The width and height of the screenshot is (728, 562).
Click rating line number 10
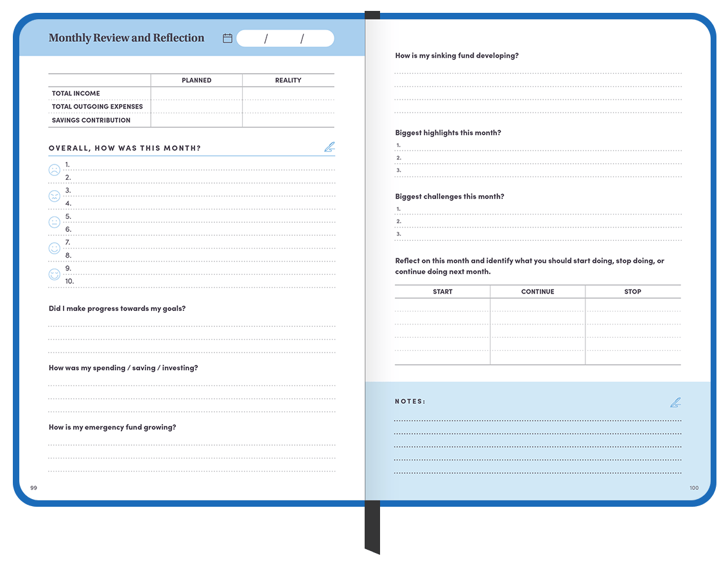(x=199, y=281)
